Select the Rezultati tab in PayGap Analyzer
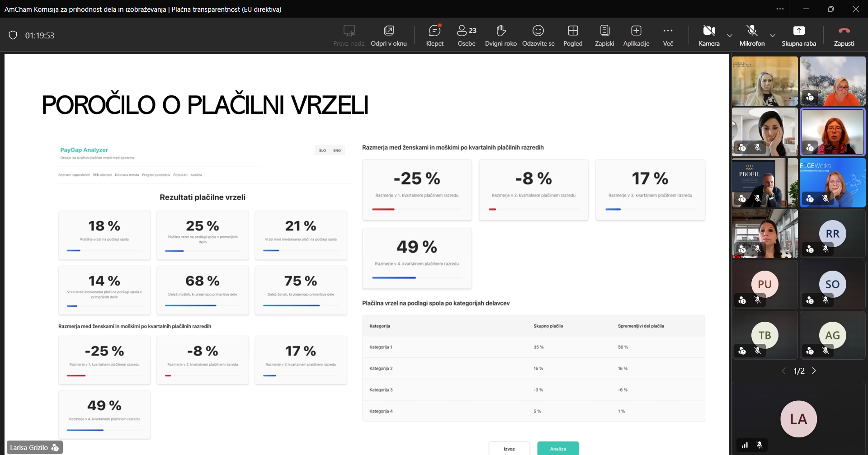 [180, 175]
